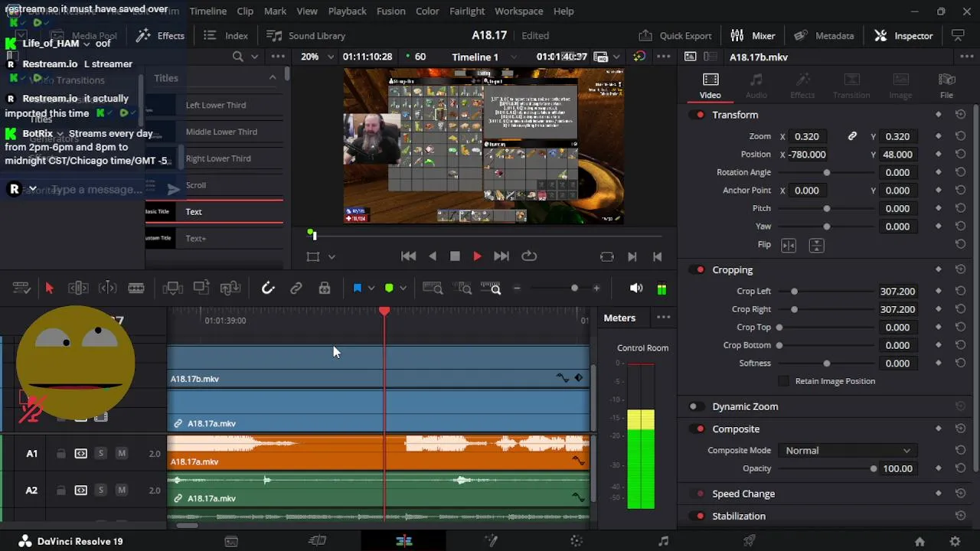The image size is (980, 551).
Task: Solo audio track A2
Action: coord(100,490)
